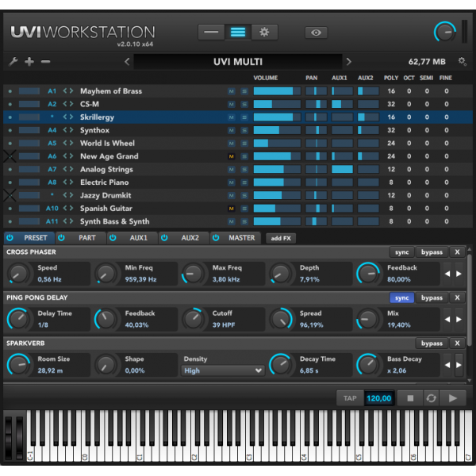The width and height of the screenshot is (476, 476).
Task: Enable sync on Cross Phaser
Action: [x=401, y=252]
